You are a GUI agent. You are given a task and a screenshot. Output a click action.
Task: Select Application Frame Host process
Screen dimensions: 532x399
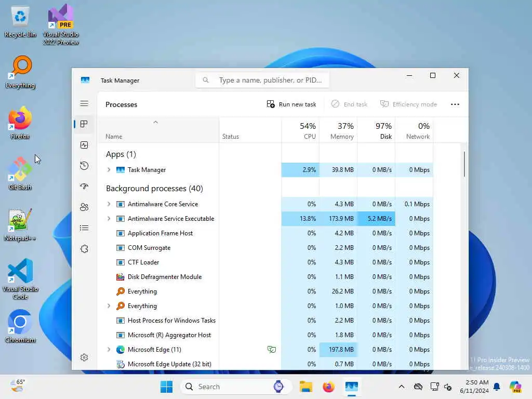(x=265, y=233)
